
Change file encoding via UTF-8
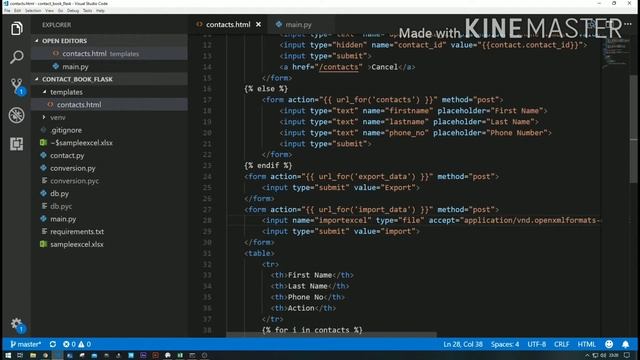point(537,344)
